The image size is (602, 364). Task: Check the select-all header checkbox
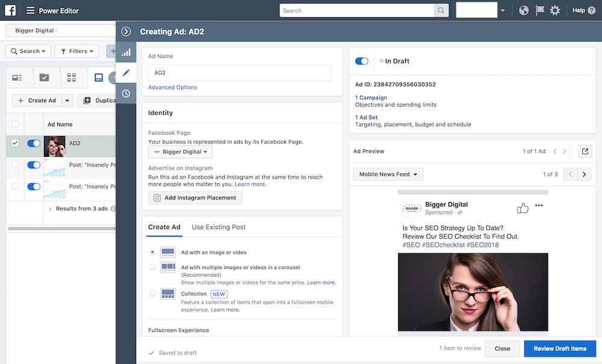click(15, 125)
